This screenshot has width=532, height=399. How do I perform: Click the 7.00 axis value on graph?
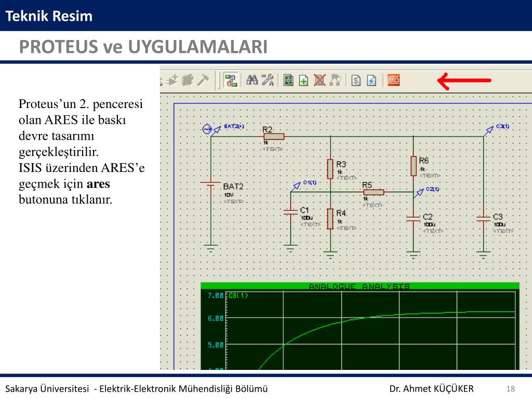(216, 296)
